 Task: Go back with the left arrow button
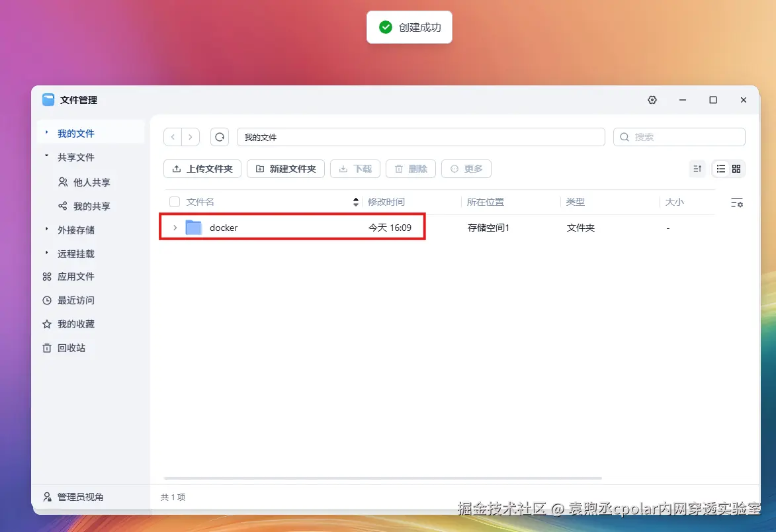point(173,137)
